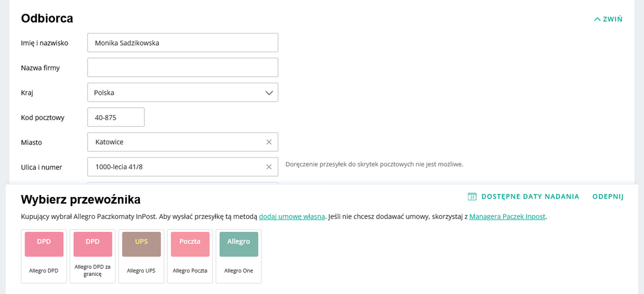Pick the Allegro UPS carrier logo

(x=141, y=244)
